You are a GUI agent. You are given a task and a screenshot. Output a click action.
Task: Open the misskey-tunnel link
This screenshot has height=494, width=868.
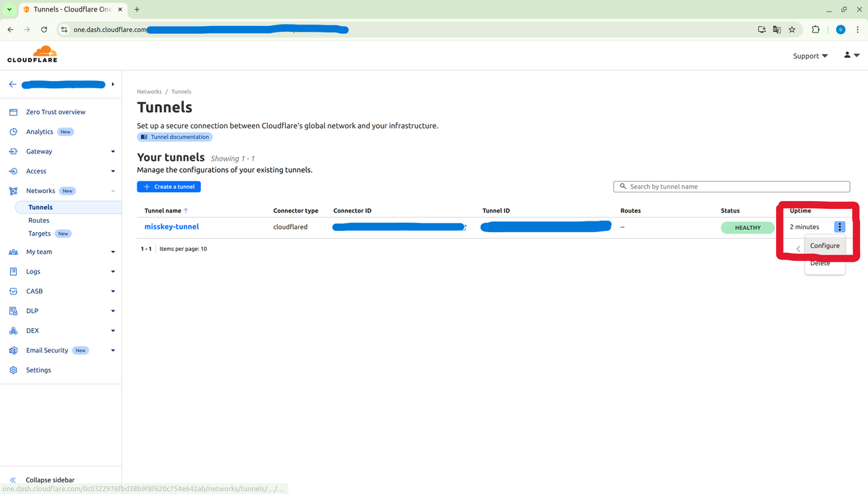tap(171, 227)
